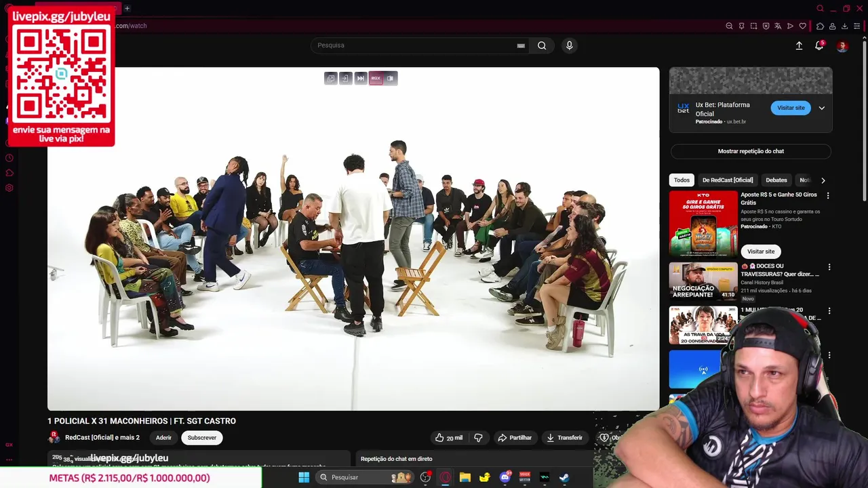Select De RedCast [Oficial] filter chip
868x488 pixels.
coord(728,180)
